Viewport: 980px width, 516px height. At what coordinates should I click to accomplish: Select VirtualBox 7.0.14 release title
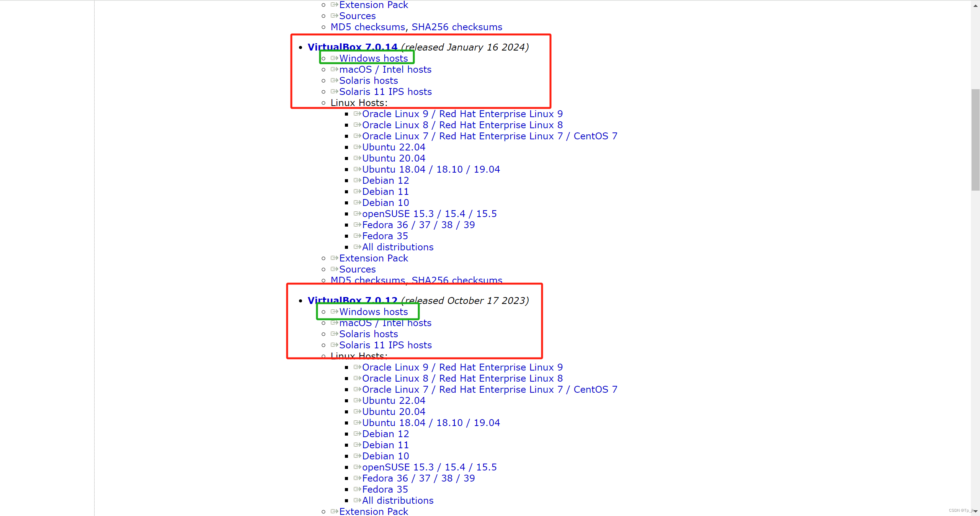352,47
